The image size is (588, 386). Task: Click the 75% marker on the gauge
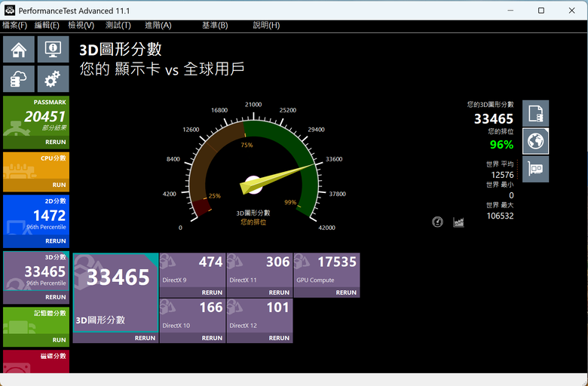tap(247, 146)
